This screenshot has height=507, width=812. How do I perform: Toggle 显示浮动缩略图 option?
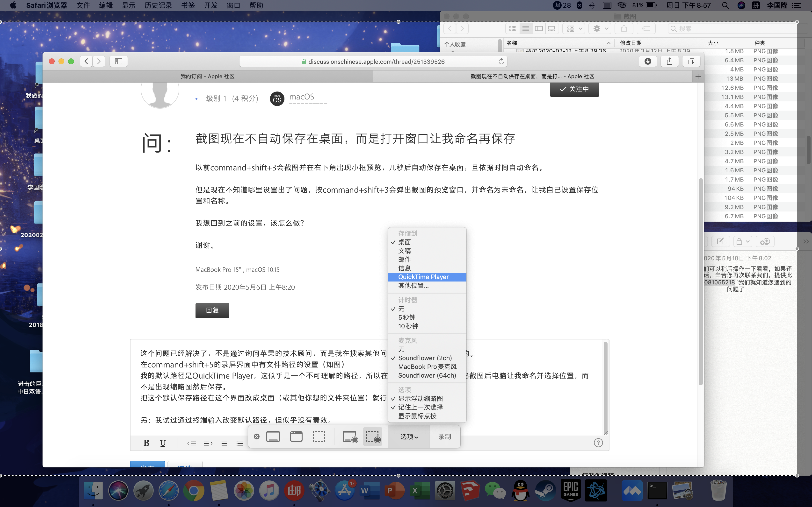(x=420, y=398)
